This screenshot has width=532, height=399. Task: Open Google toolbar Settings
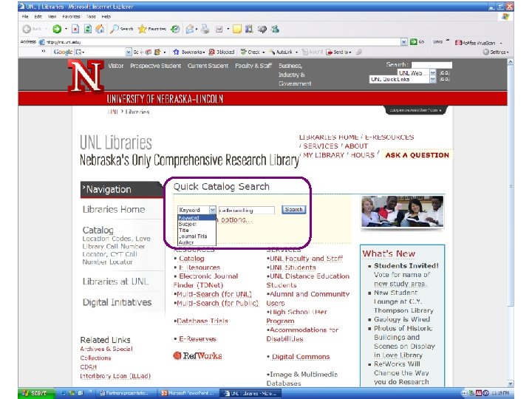[496, 52]
